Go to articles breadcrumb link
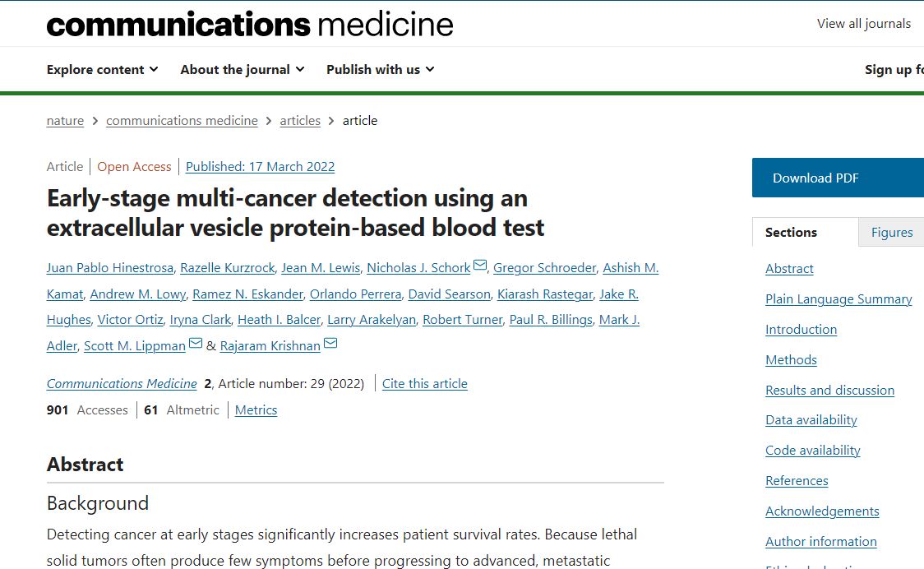924x569 pixels. pos(300,121)
